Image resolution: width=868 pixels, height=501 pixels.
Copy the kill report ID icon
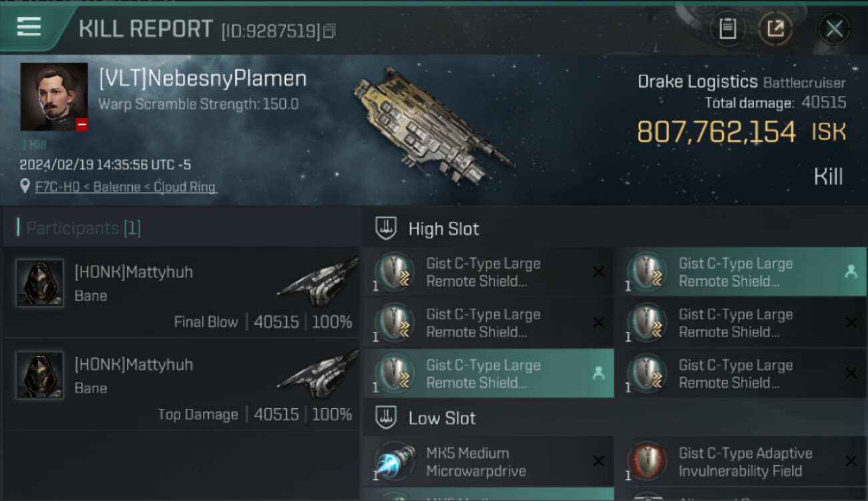(329, 31)
